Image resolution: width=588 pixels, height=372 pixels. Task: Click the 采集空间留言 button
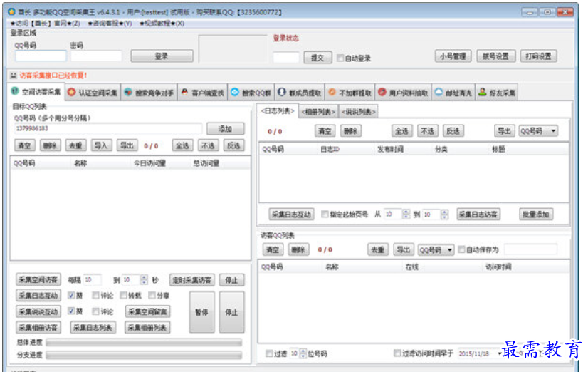pos(147,311)
